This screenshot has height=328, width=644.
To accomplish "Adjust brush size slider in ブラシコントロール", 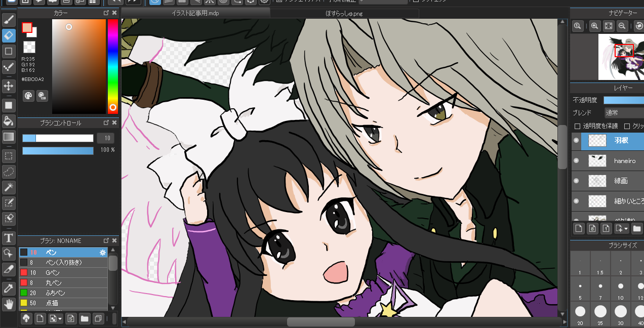I will [58, 138].
